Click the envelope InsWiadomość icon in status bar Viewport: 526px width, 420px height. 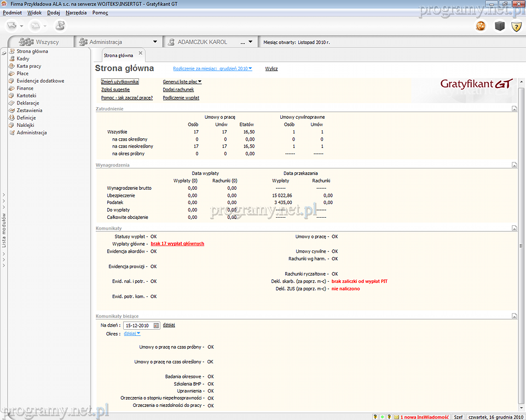(x=396, y=417)
